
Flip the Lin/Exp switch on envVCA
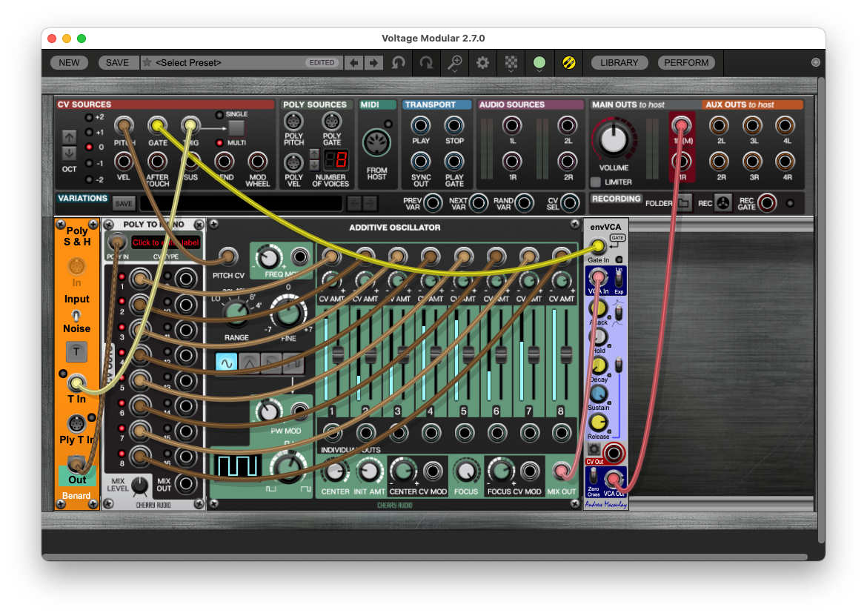pyautogui.click(x=619, y=279)
